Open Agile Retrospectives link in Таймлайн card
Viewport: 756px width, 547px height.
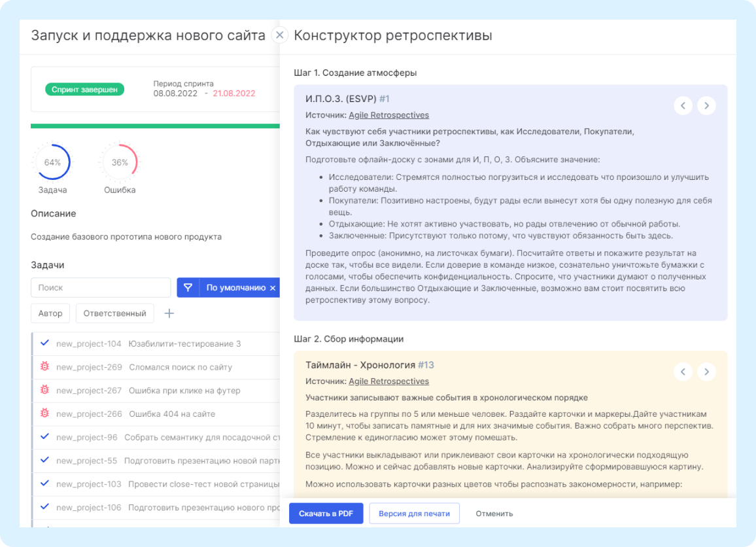click(388, 381)
